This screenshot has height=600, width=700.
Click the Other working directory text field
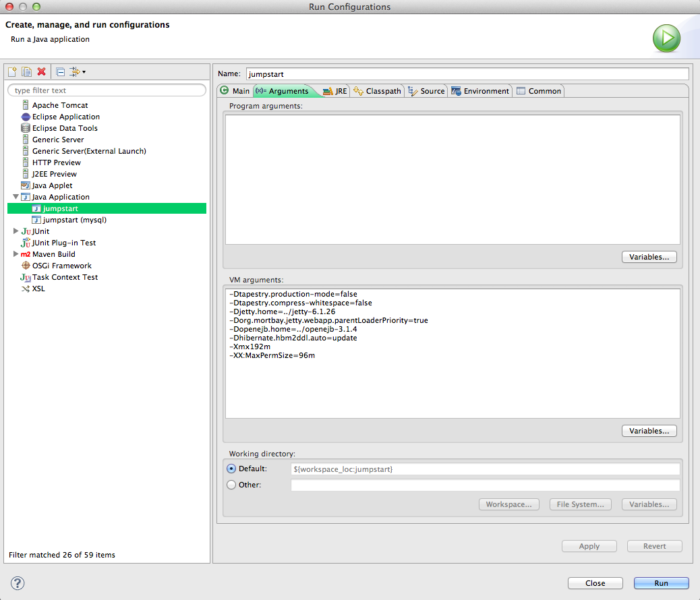click(x=486, y=485)
